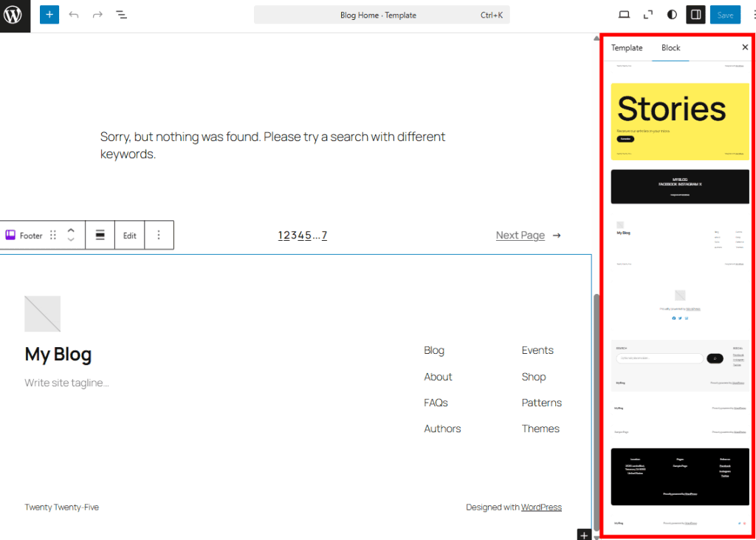Open the editor options menu top right
Screen dimensions: 756x540
point(752,14)
